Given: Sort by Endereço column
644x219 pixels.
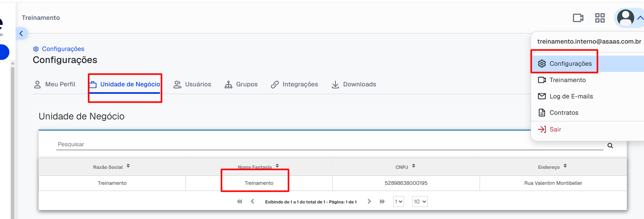Looking at the screenshot, I should pyautogui.click(x=552, y=167).
